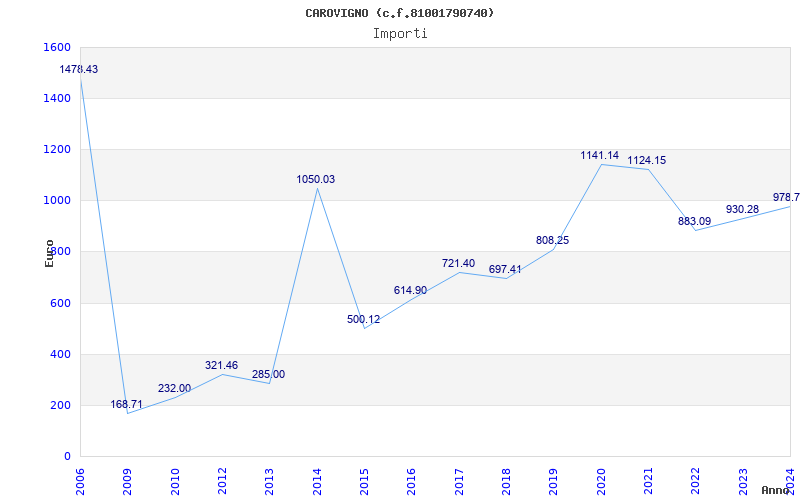Select the 1141.14 value label

(600, 156)
